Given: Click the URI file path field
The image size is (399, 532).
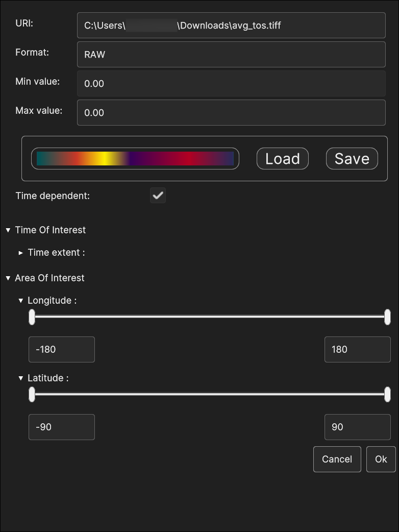Looking at the screenshot, I should coord(231,26).
